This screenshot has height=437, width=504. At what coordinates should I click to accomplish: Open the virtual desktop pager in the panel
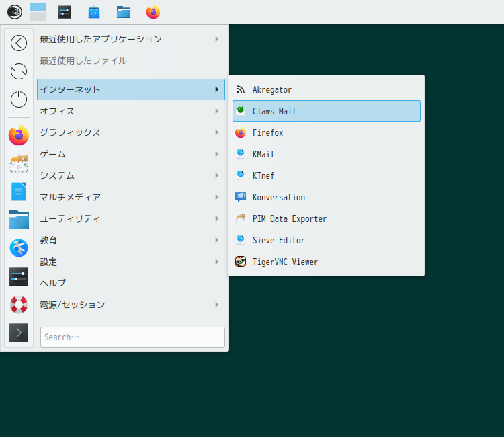[x=38, y=12]
